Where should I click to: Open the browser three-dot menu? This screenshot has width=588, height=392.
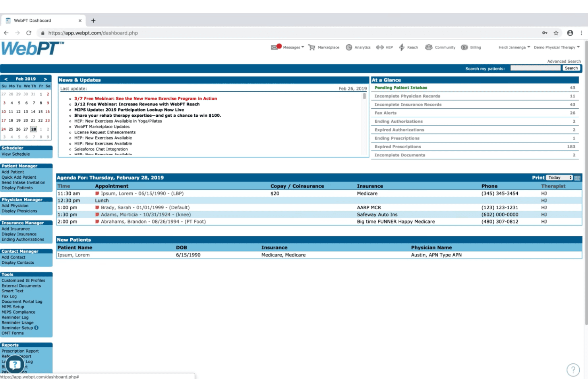(x=581, y=33)
